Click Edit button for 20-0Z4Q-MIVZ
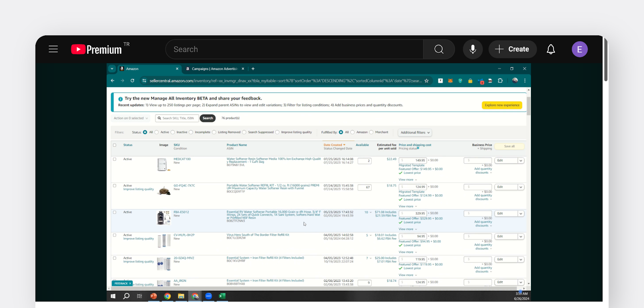 point(506,259)
